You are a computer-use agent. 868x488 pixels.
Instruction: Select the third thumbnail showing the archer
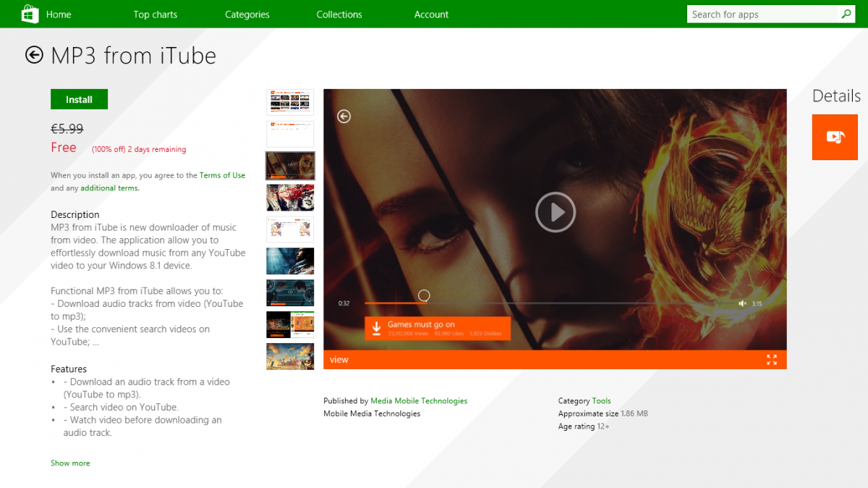pyautogui.click(x=290, y=166)
